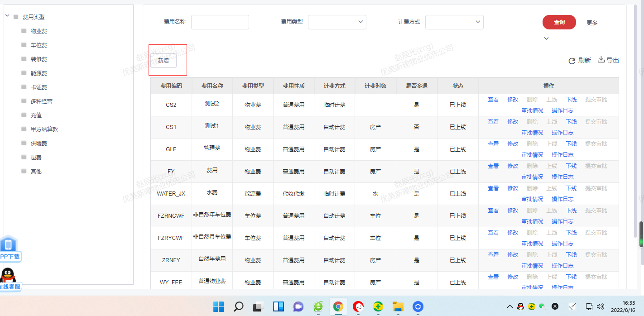The image size is (644, 316).
Task: Open Google Chrome from the taskbar
Action: [338, 306]
